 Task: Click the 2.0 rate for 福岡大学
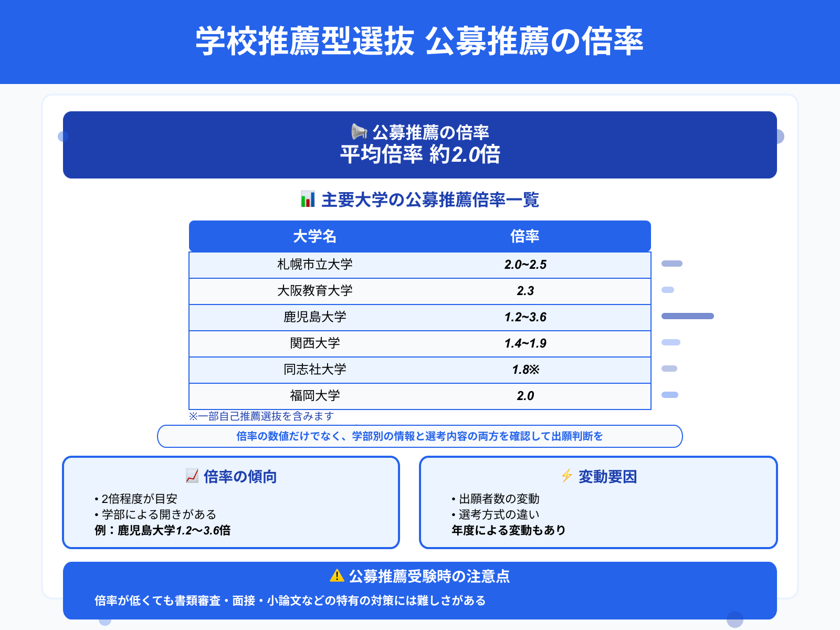coord(525,396)
